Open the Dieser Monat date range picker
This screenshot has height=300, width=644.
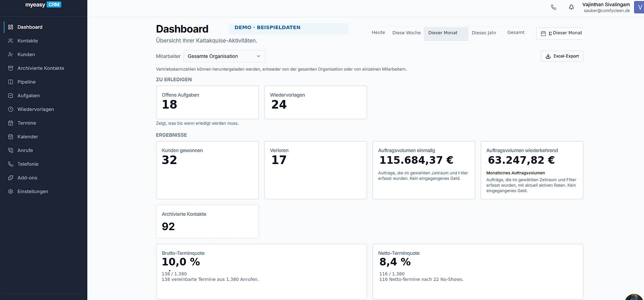click(560, 33)
